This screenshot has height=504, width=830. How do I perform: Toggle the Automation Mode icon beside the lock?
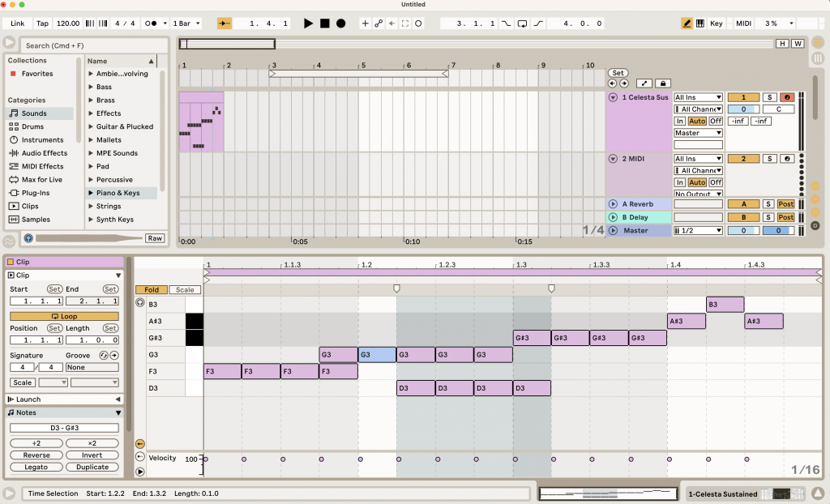(x=644, y=83)
